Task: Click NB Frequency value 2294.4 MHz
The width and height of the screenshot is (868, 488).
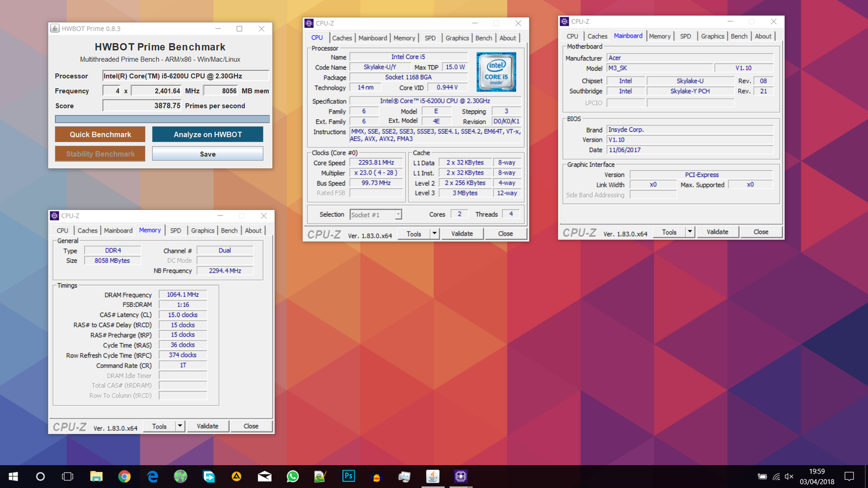Action: [225, 271]
